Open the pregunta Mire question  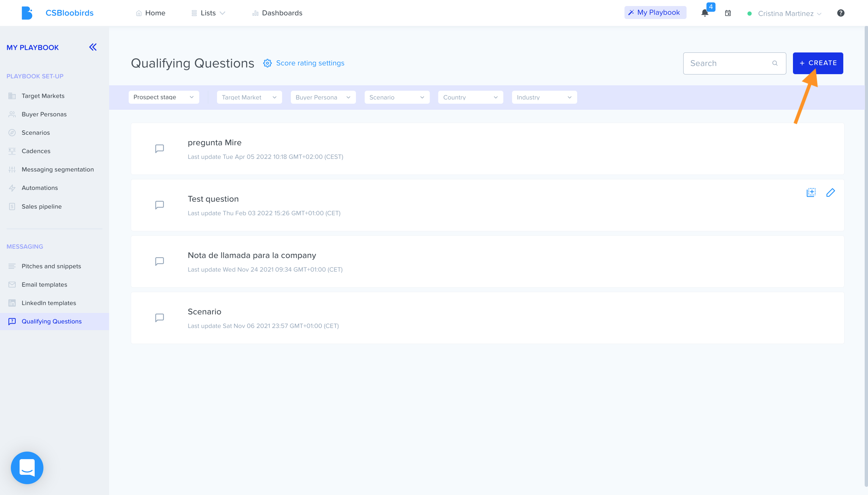[215, 143]
